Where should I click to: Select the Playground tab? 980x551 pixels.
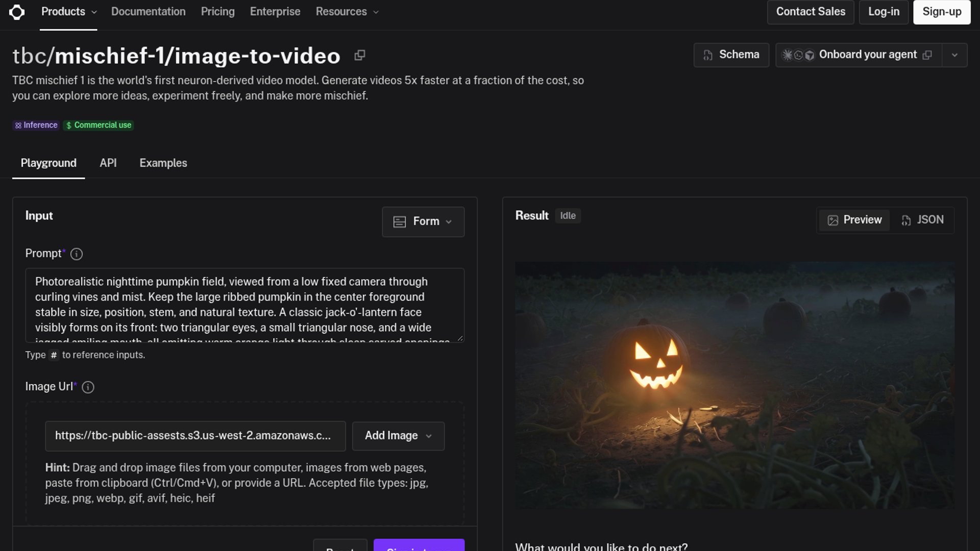tap(48, 163)
